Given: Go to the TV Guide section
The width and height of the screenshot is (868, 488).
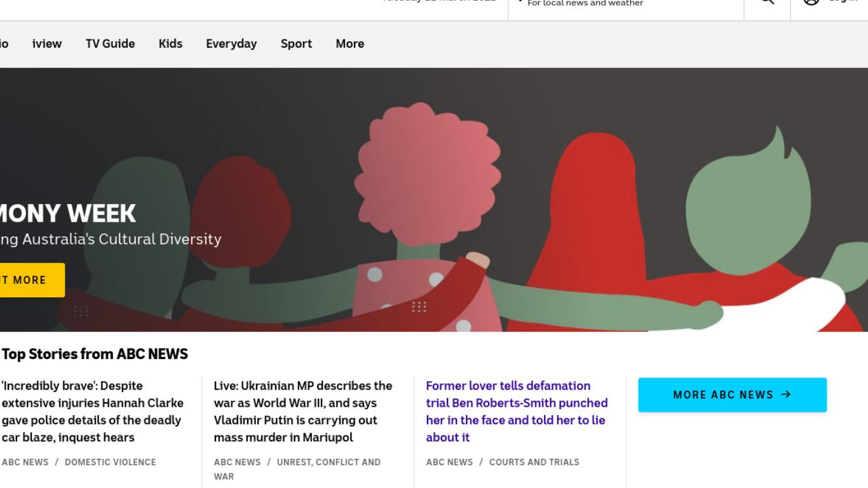Looking at the screenshot, I should click(x=110, y=44).
